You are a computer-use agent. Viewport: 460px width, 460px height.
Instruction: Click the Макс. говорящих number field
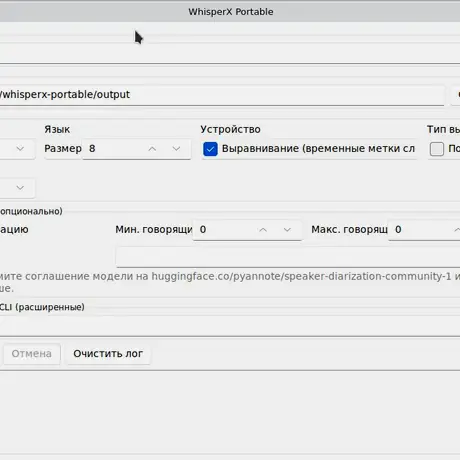[424, 230]
